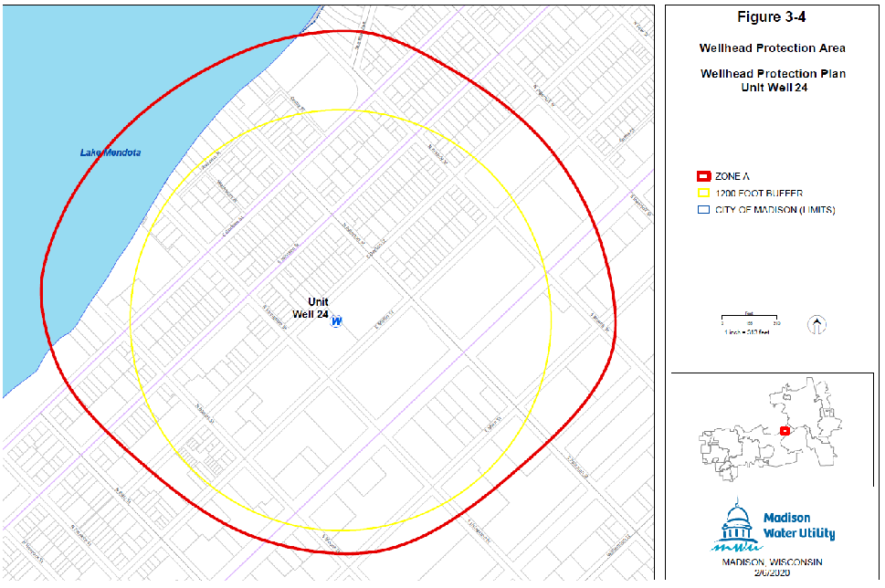The image size is (885, 588).
Task: Click the 'ZONE A' legend text
Action: tap(733, 175)
